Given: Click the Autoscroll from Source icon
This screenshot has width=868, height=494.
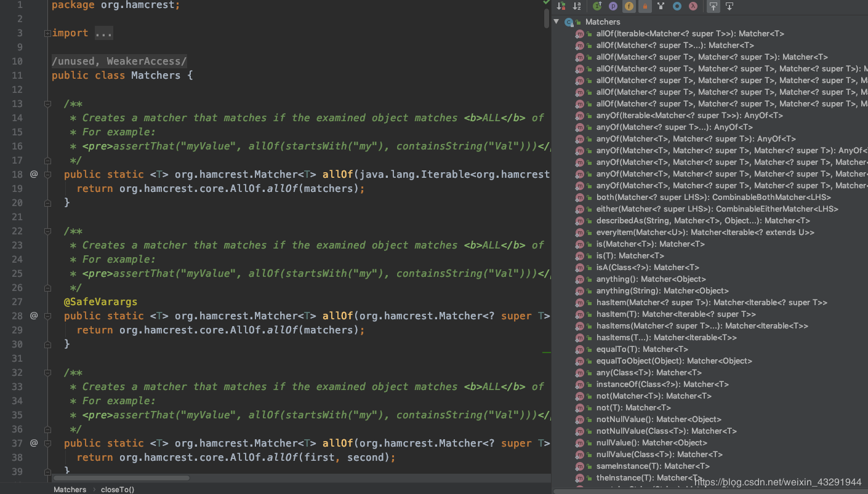Looking at the screenshot, I should click(729, 6).
